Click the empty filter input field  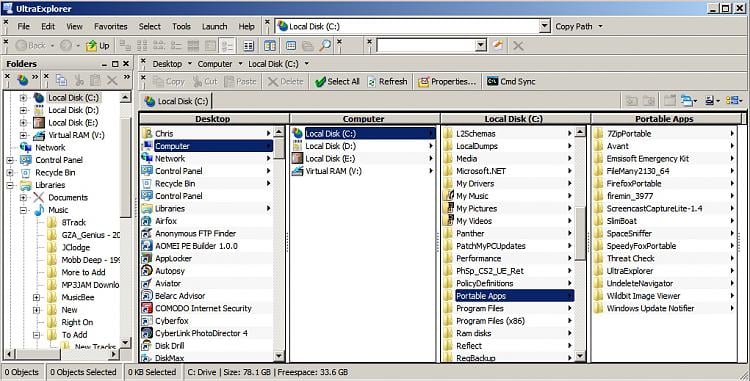coord(426,45)
